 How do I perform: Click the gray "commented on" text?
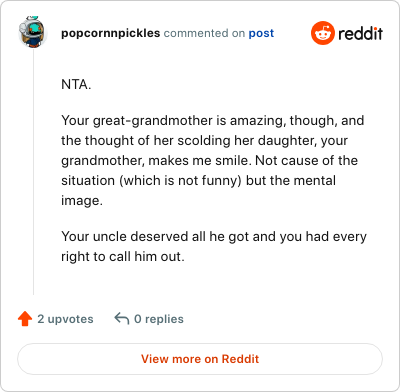coord(204,33)
